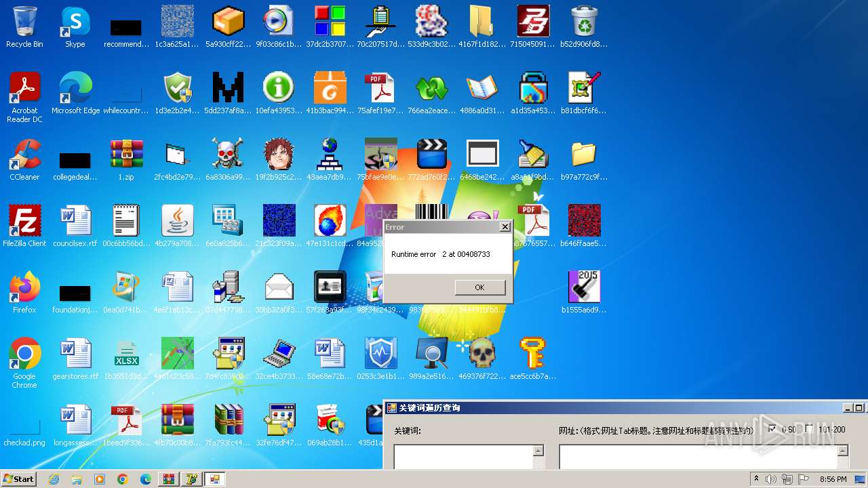
Task: Select the Microsoft Edge desktop shortcut
Action: click(75, 94)
